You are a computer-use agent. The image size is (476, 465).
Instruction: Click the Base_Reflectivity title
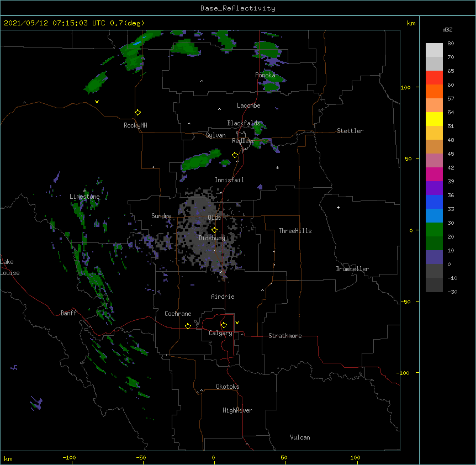coord(238,8)
